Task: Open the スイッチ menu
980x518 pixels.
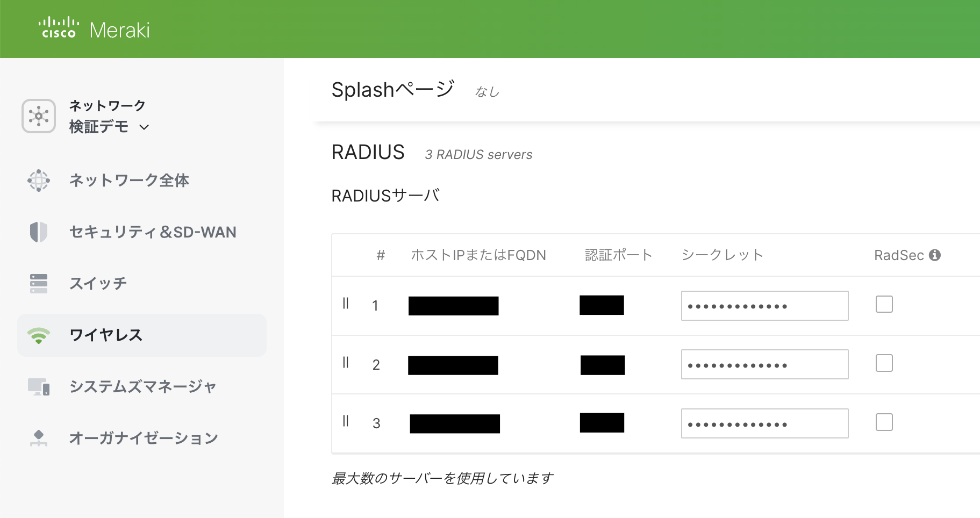Action: tap(98, 284)
